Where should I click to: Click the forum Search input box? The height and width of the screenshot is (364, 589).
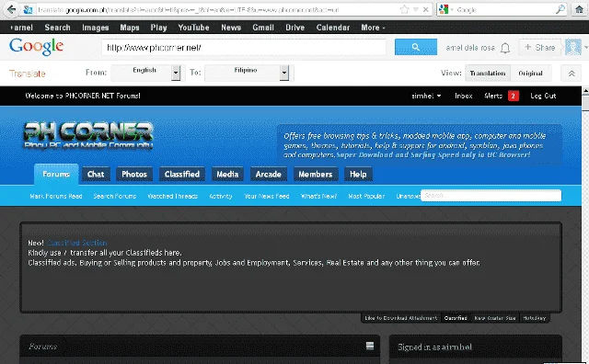pyautogui.click(x=491, y=196)
